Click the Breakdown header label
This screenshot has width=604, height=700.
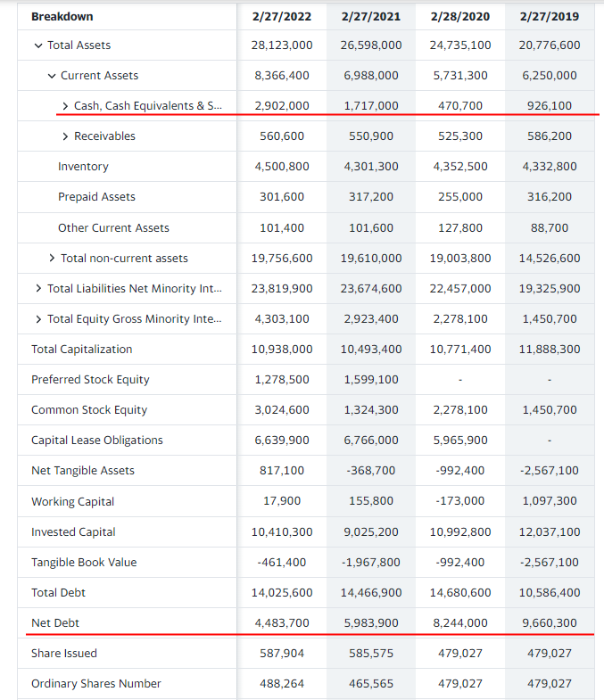click(62, 16)
